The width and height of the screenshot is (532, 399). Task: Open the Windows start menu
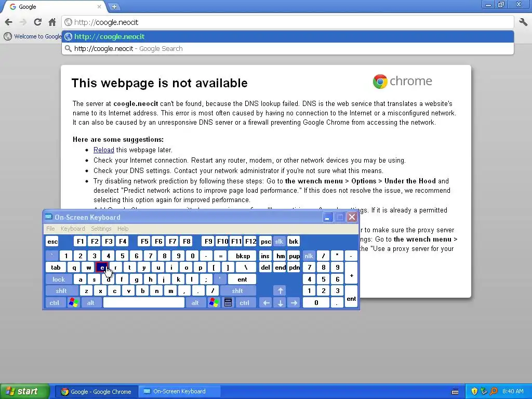click(x=24, y=392)
